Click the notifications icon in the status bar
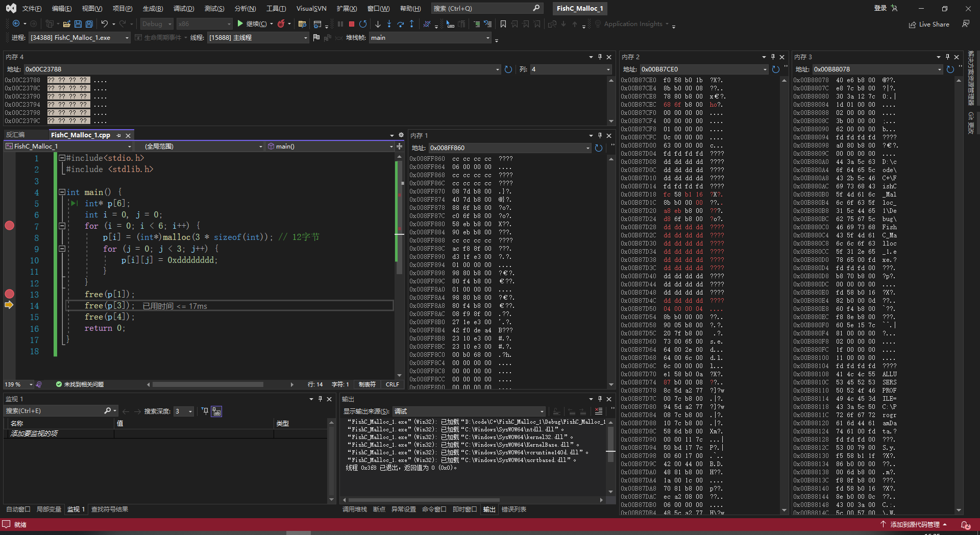The image size is (980, 535). coord(966,525)
